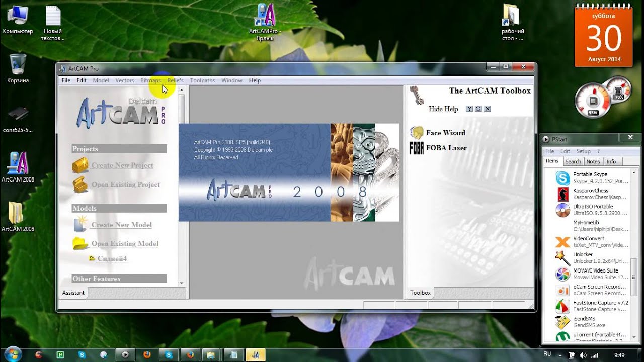The height and width of the screenshot is (362, 644).
Task: Switch to the Search tab in PStart
Action: tap(573, 162)
